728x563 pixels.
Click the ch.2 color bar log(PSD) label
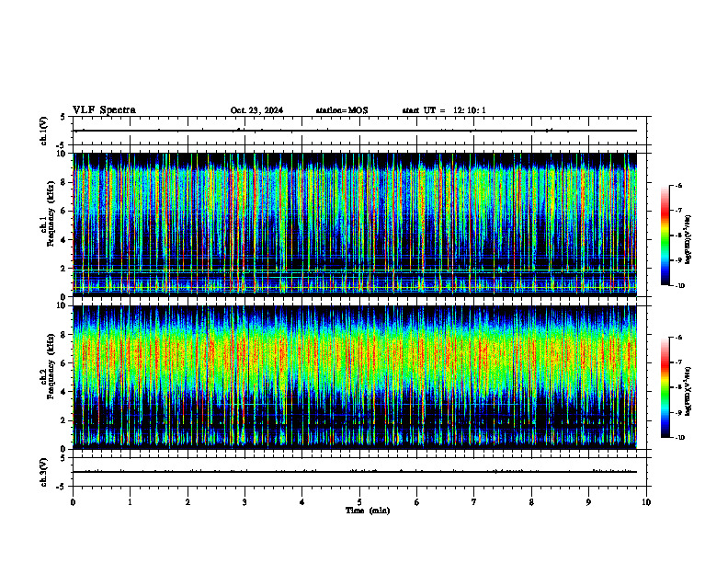pyautogui.click(x=688, y=392)
